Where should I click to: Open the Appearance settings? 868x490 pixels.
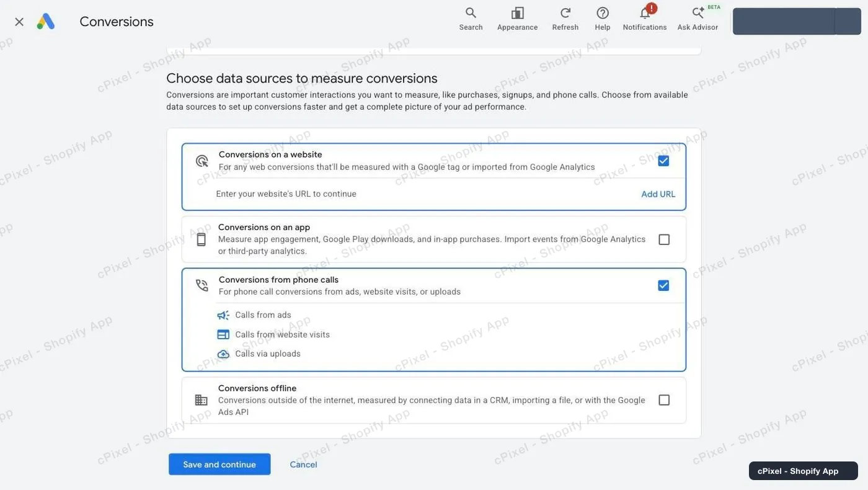coord(518,19)
